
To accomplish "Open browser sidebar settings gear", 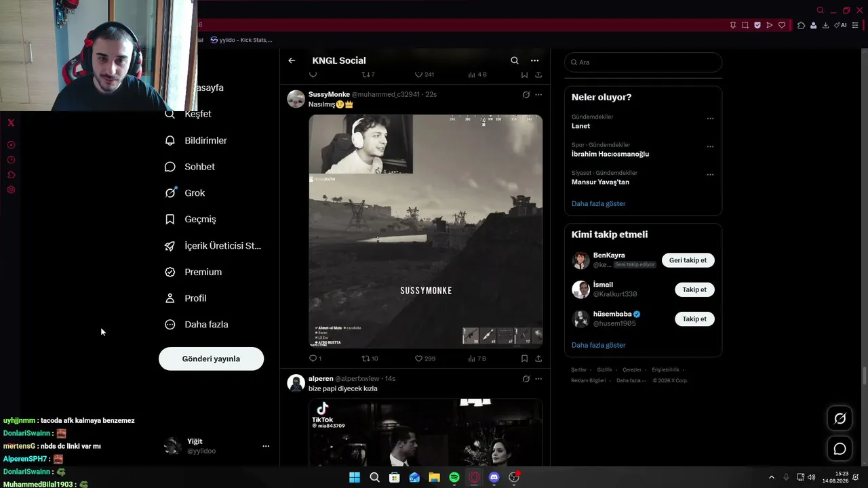I will click(11, 190).
